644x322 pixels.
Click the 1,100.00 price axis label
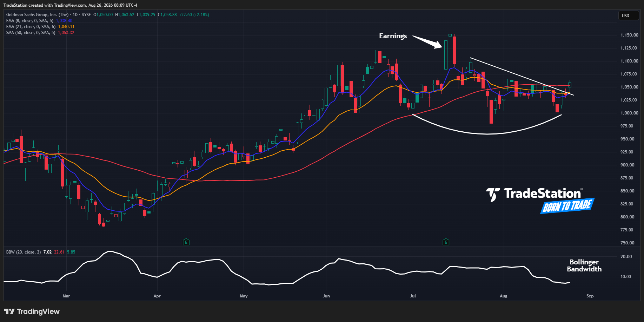(x=629, y=61)
